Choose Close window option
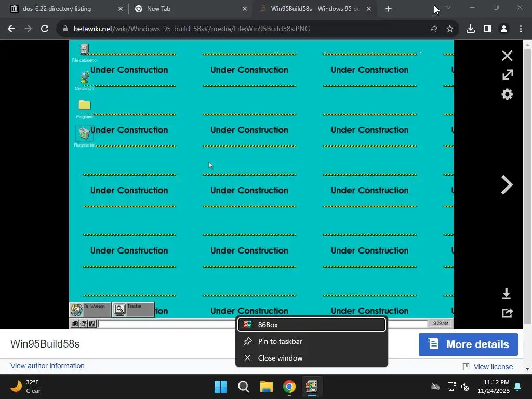Image resolution: width=532 pixels, height=399 pixels. tap(312, 358)
